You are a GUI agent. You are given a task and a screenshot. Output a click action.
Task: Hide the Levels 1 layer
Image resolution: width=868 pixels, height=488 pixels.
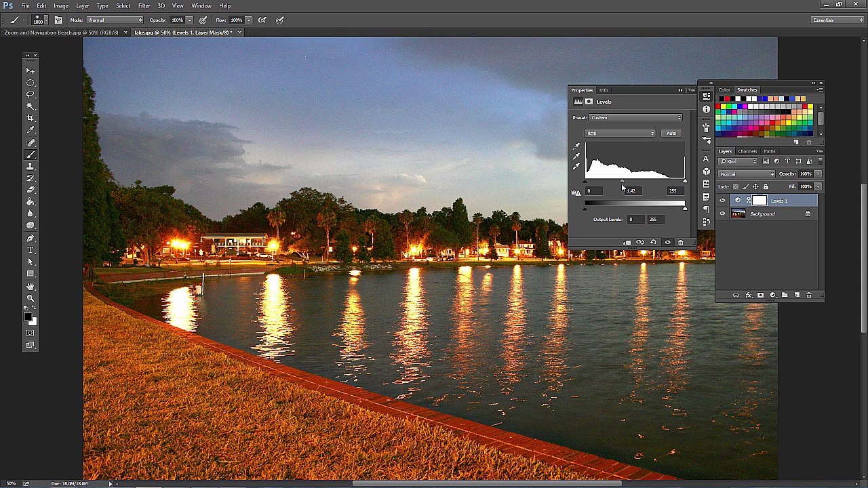(x=722, y=201)
